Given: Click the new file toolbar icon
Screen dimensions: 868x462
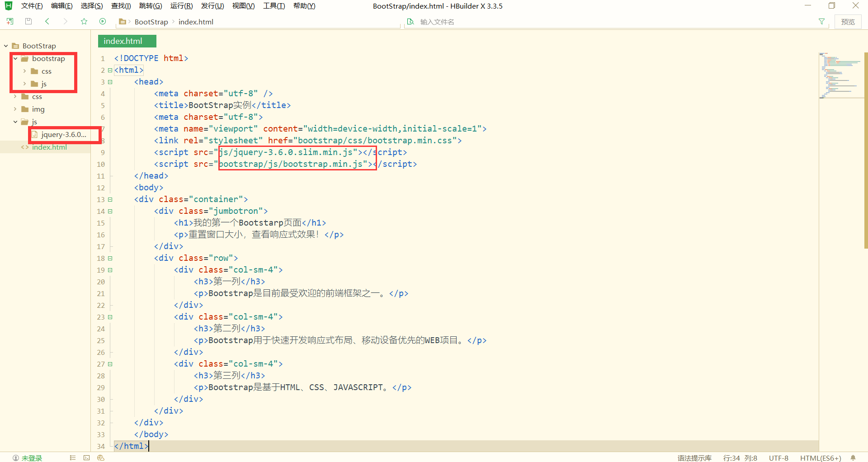Looking at the screenshot, I should coord(10,21).
